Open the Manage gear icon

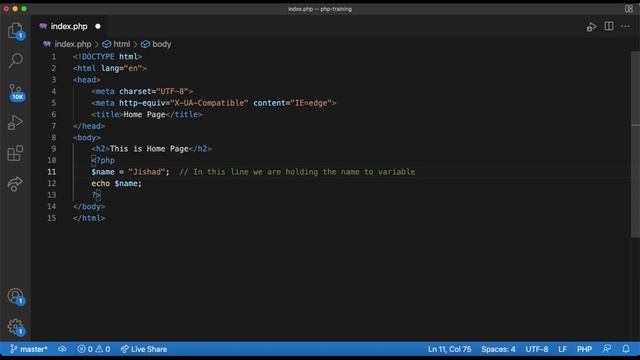coord(16,327)
